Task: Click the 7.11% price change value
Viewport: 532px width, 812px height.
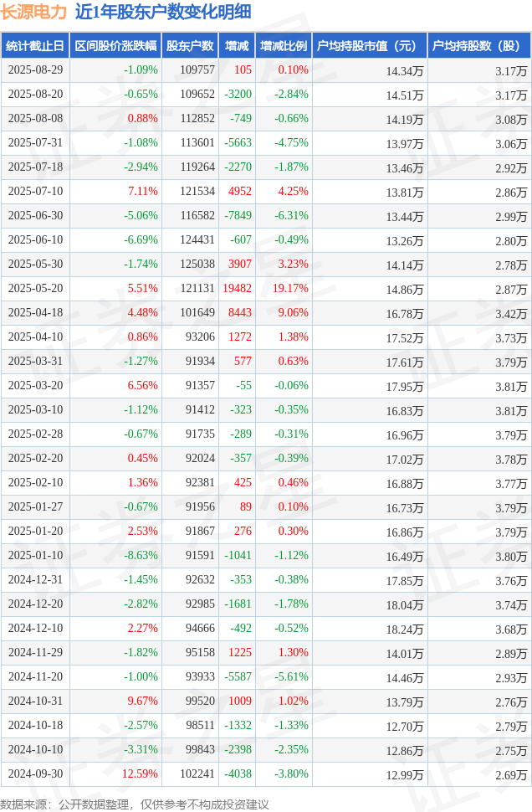Action: [x=143, y=192]
